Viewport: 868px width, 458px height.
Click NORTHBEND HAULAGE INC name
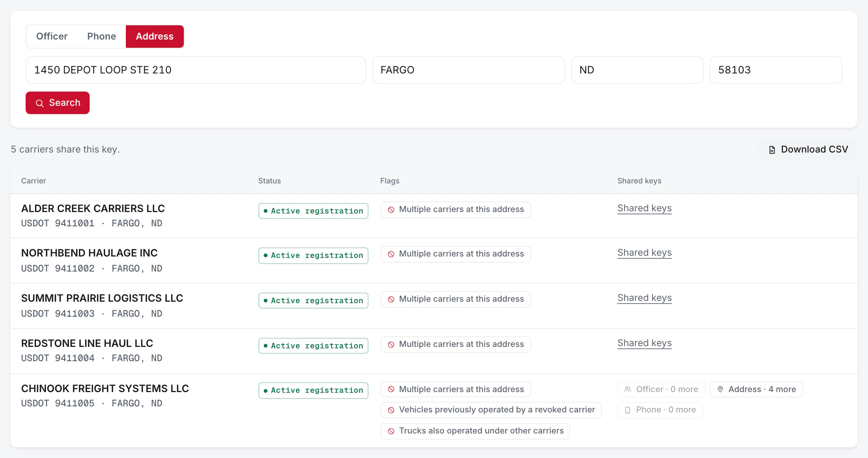[x=89, y=253]
